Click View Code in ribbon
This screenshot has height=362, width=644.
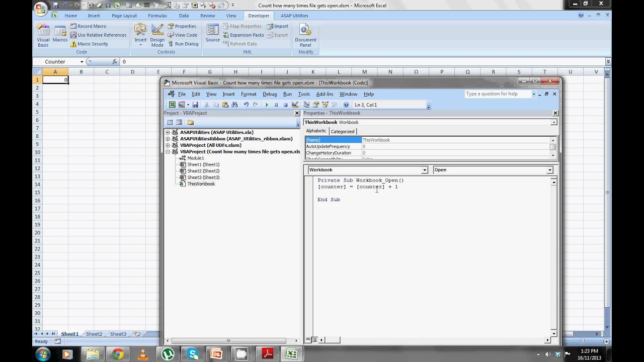pyautogui.click(x=182, y=35)
